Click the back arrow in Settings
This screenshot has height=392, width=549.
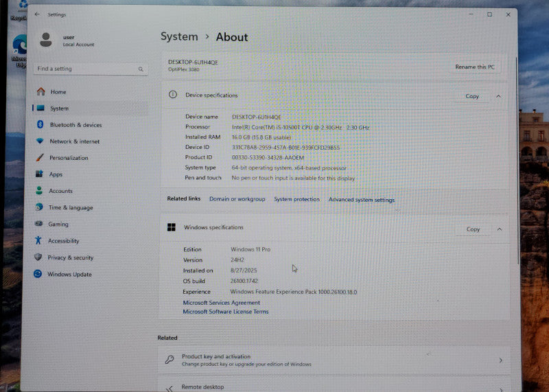point(37,14)
